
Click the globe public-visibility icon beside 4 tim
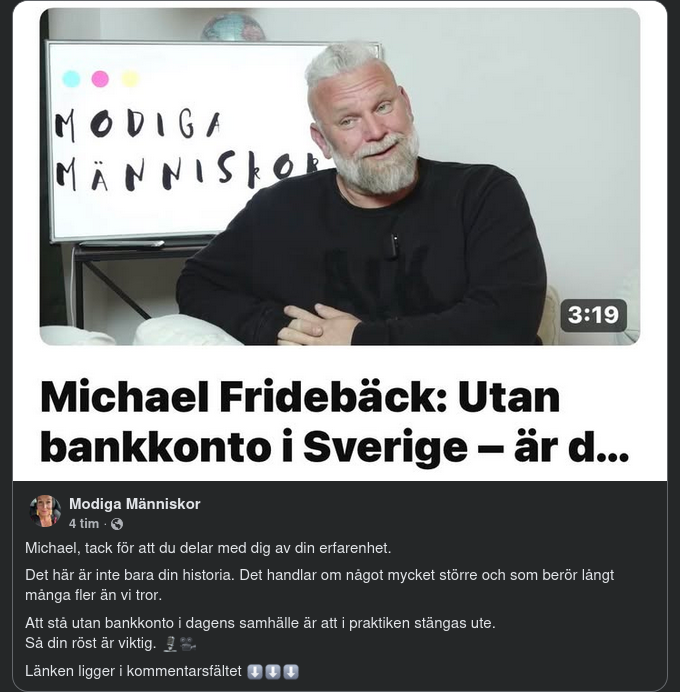click(117, 524)
